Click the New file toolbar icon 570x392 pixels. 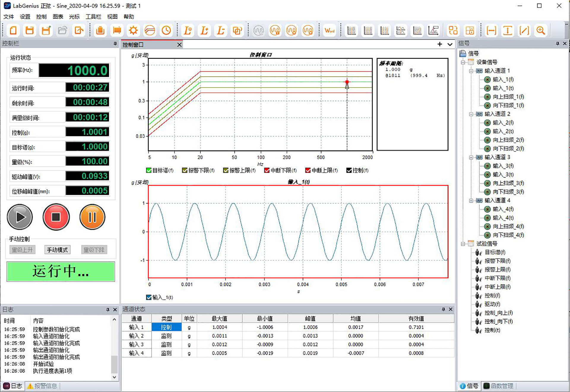coord(13,30)
